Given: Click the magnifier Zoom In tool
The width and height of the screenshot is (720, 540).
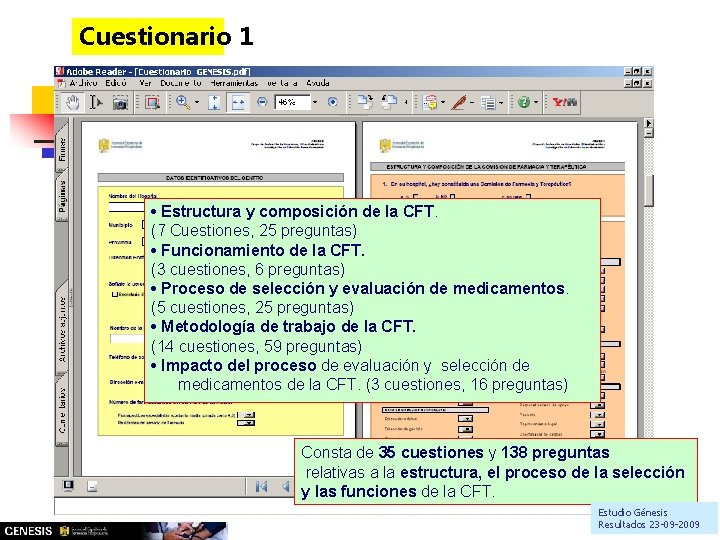Looking at the screenshot, I should (183, 102).
